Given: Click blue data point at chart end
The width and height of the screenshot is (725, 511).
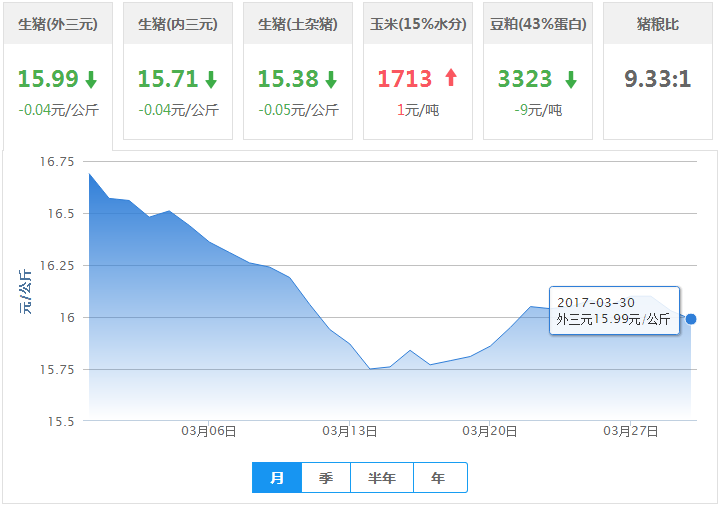Looking at the screenshot, I should pyautogui.click(x=691, y=319).
